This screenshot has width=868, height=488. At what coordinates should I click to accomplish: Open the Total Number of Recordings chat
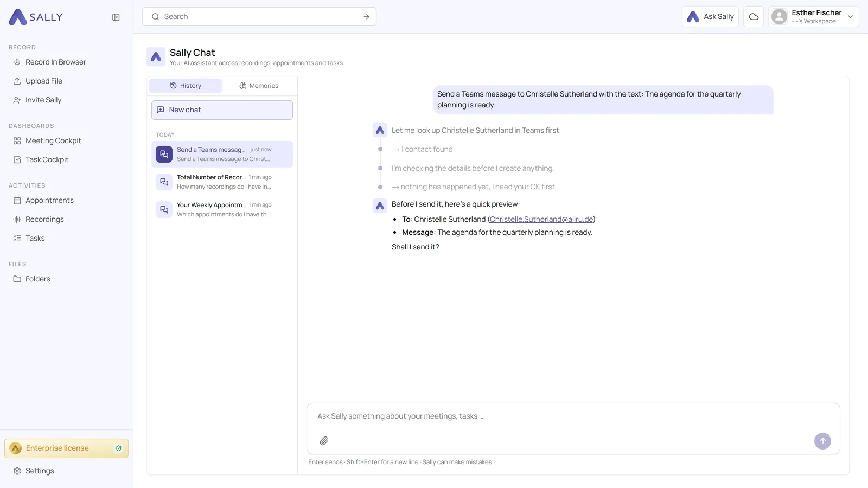pyautogui.click(x=222, y=182)
